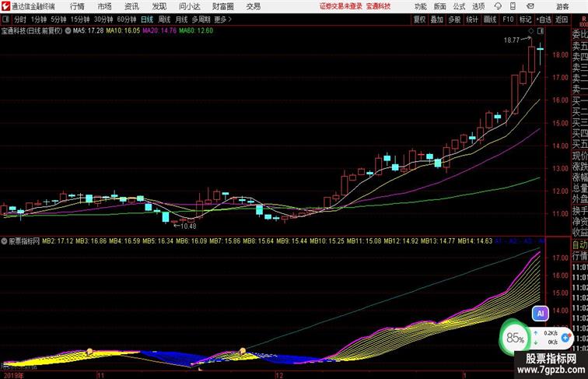The height and width of the screenshot is (379, 588).
Task: Toggle the left sidebar panel icon
Action: (x=5, y=19)
